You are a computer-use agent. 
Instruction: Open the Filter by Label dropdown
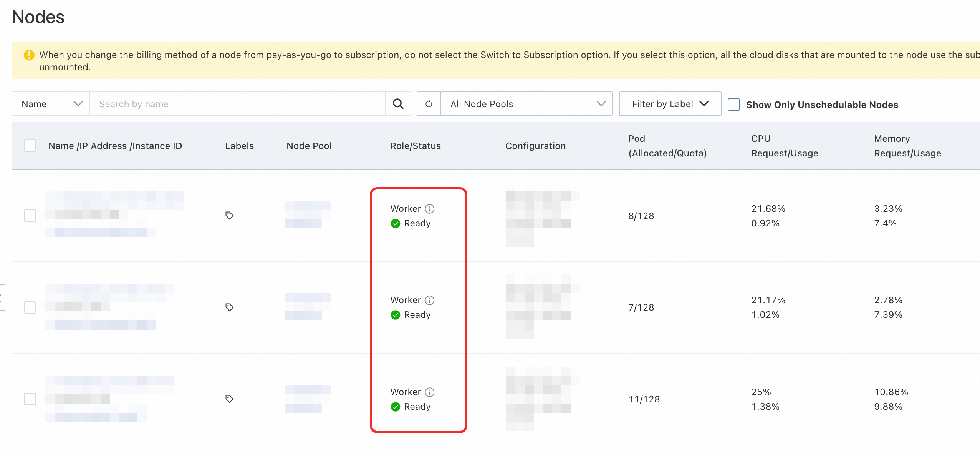670,104
